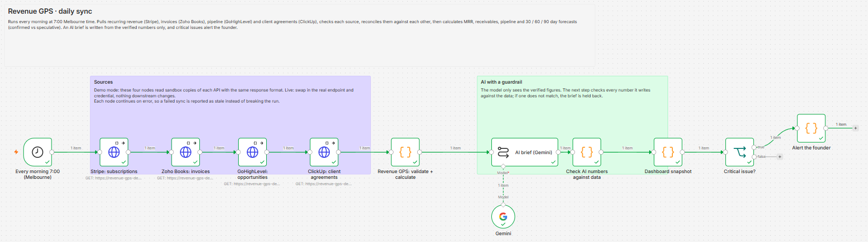This screenshot has height=242, width=868.
Task: Select the Revenue GPS validate + calculate code node
Action: pyautogui.click(x=405, y=152)
